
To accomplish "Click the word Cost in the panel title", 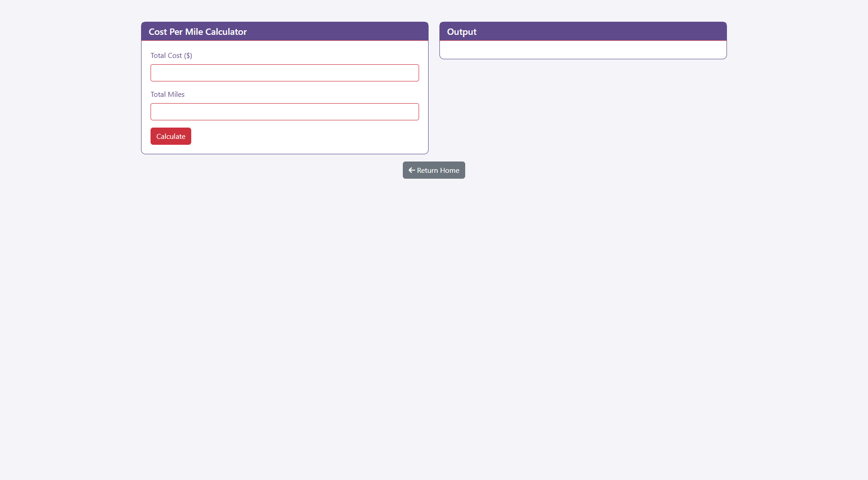I will coord(158,32).
